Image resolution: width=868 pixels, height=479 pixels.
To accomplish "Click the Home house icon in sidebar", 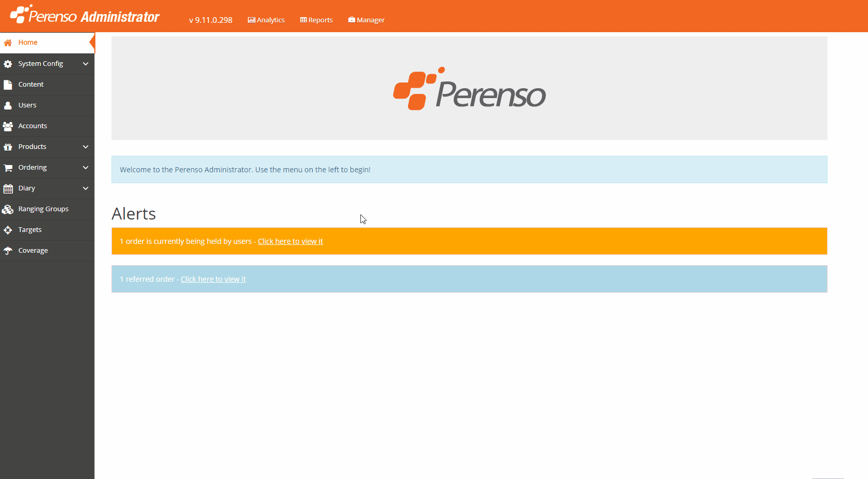I will (8, 43).
